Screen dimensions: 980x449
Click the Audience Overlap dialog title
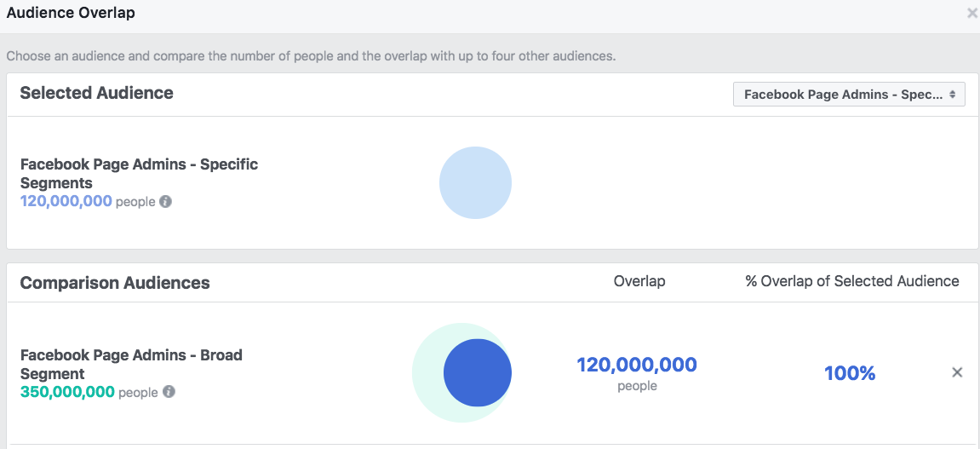[x=71, y=13]
